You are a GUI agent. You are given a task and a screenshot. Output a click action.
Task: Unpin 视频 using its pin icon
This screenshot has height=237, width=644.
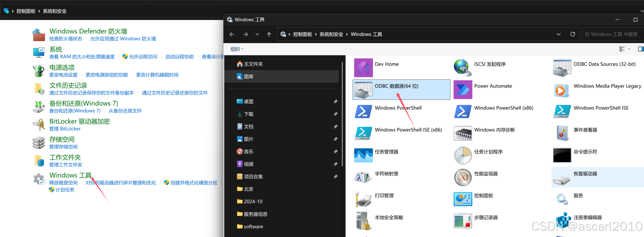335,164
